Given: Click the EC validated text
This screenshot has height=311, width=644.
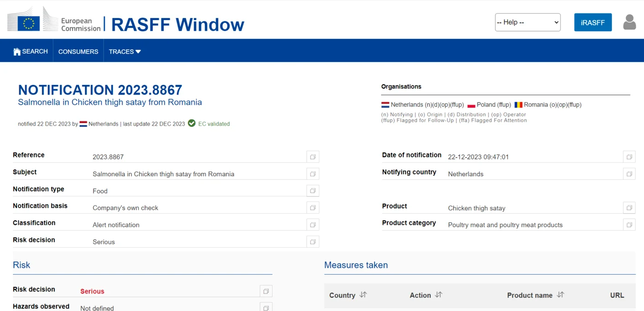Looking at the screenshot, I should [x=214, y=124].
